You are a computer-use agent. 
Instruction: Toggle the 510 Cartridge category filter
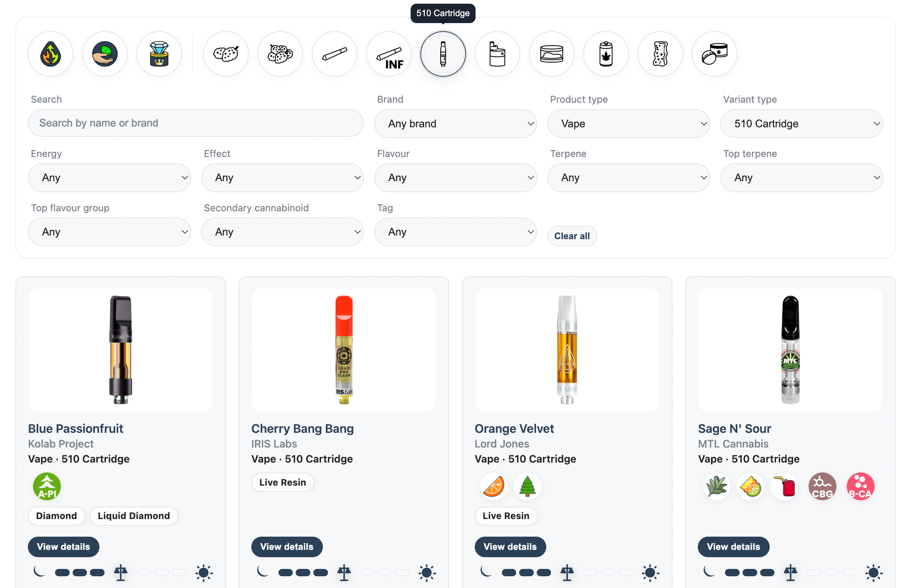tap(443, 54)
